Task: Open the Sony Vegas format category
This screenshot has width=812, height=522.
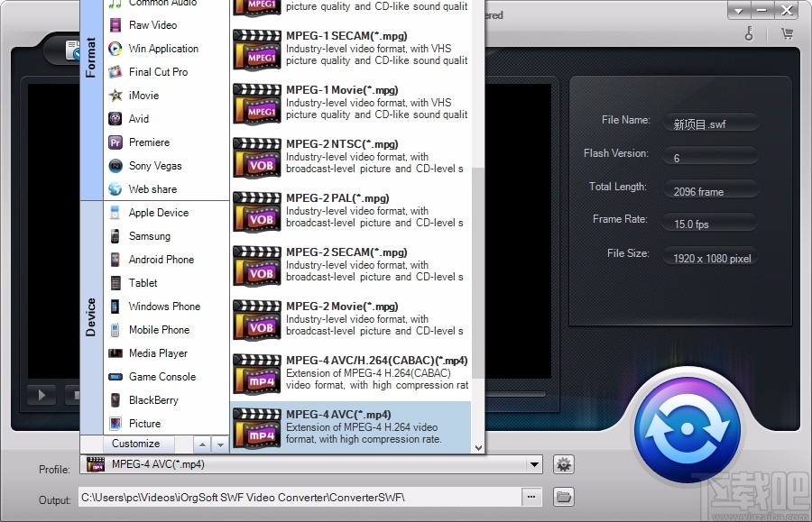Action: 156,166
